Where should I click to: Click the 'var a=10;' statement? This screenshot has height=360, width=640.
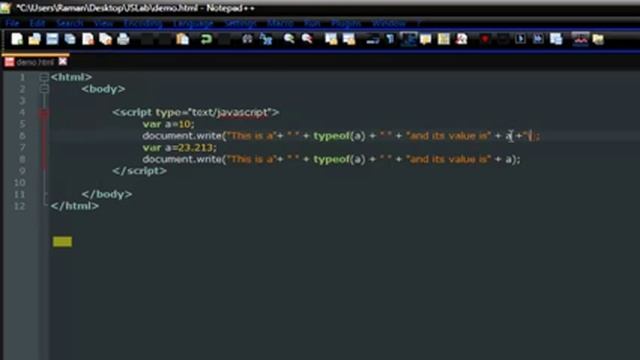[x=169, y=124]
